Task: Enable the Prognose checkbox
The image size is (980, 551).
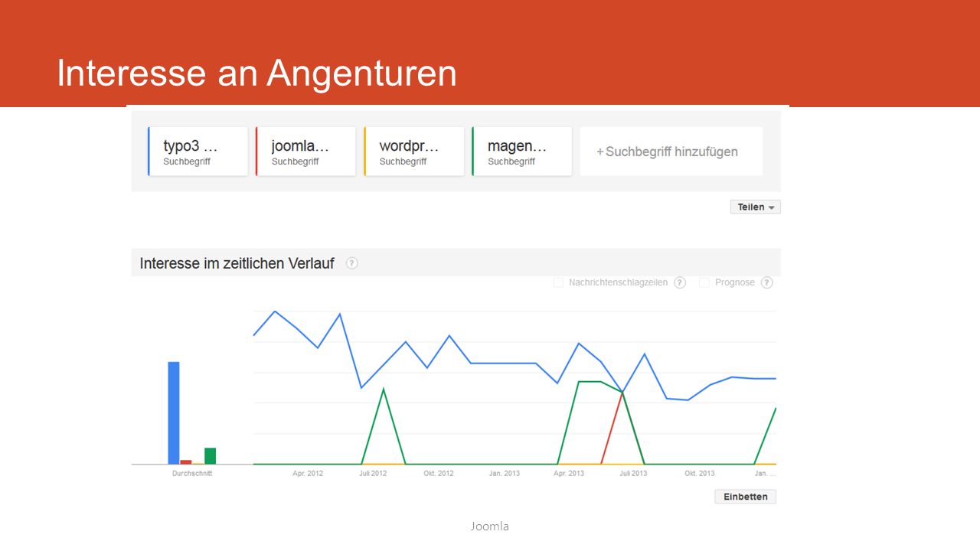Action: 704,282
